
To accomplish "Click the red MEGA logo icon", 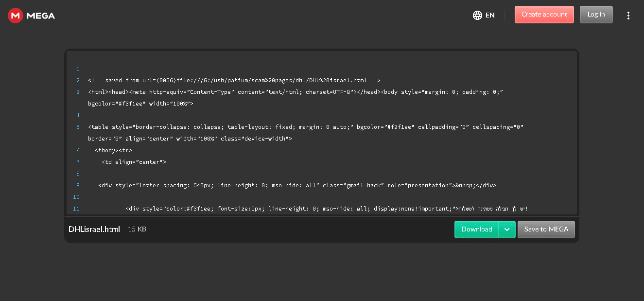I will (16, 16).
